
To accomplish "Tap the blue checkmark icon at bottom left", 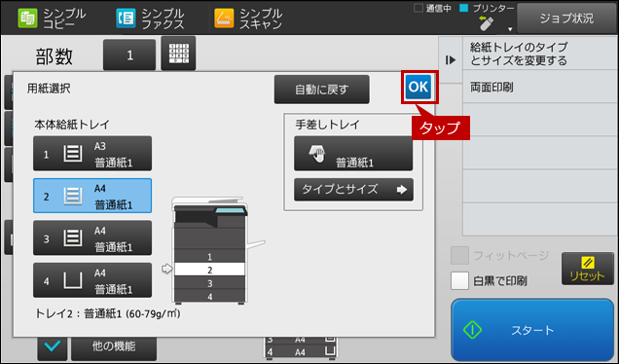I will point(53,346).
